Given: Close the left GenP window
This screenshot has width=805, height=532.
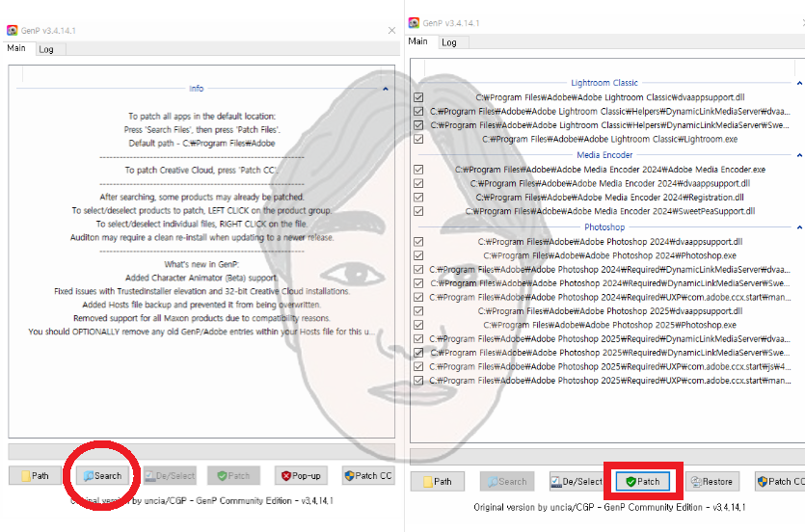Looking at the screenshot, I should (x=391, y=30).
